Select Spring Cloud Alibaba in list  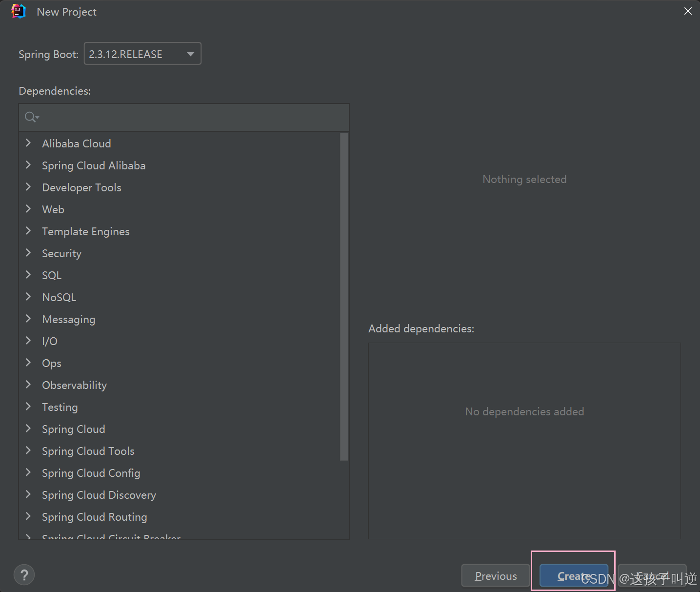pos(94,166)
